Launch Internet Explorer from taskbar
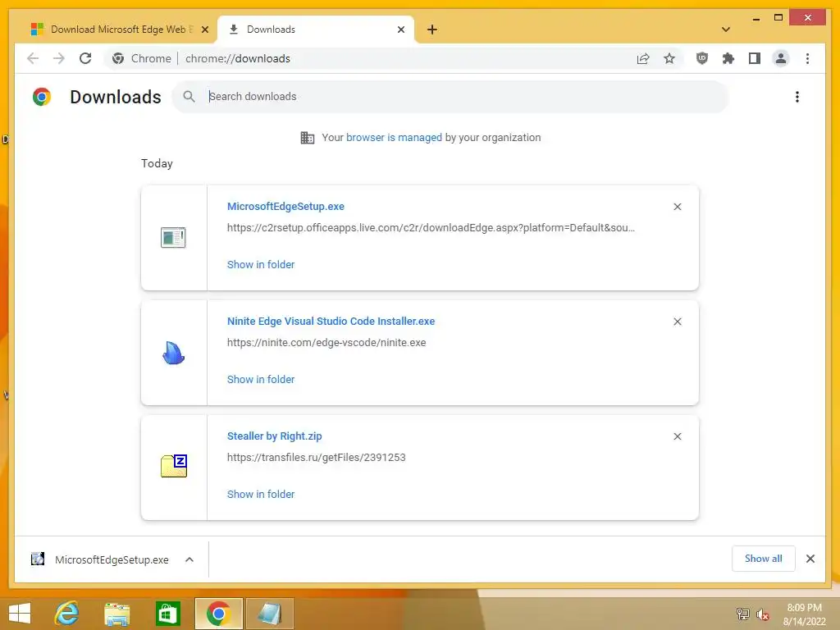This screenshot has width=840, height=630. tap(67, 614)
